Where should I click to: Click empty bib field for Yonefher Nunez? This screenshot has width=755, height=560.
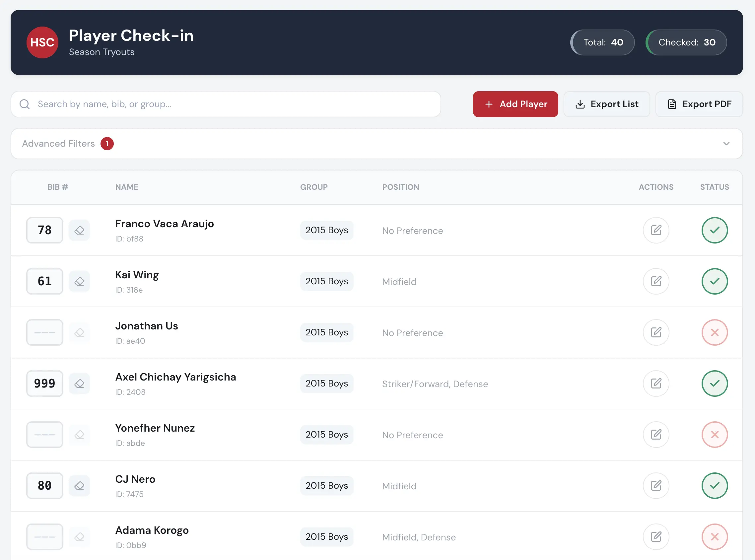(x=45, y=435)
